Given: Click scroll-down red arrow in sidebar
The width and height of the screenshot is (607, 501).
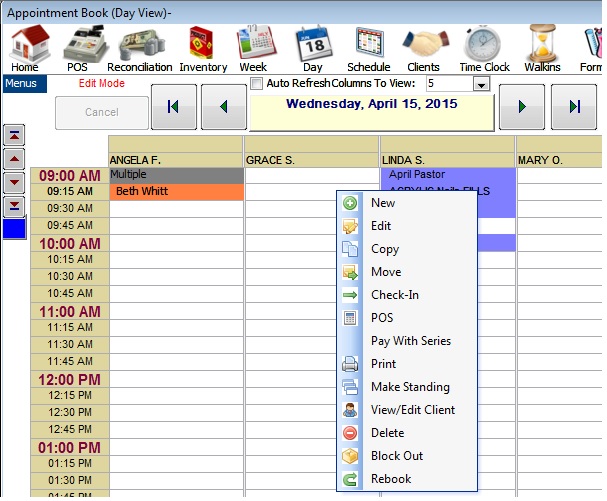Looking at the screenshot, I should (14, 182).
